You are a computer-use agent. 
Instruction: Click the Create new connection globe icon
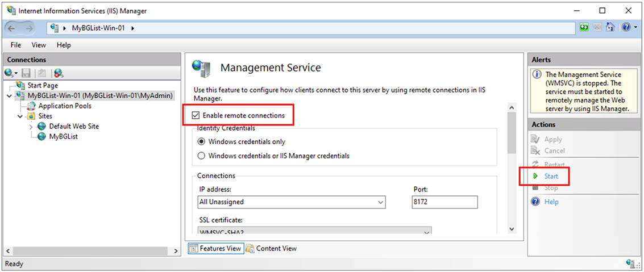click(9, 73)
